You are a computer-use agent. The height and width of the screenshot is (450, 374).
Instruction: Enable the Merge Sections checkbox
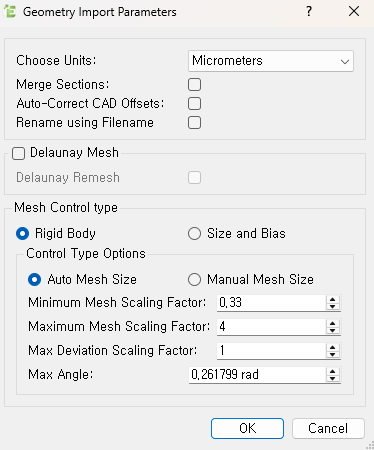point(194,85)
